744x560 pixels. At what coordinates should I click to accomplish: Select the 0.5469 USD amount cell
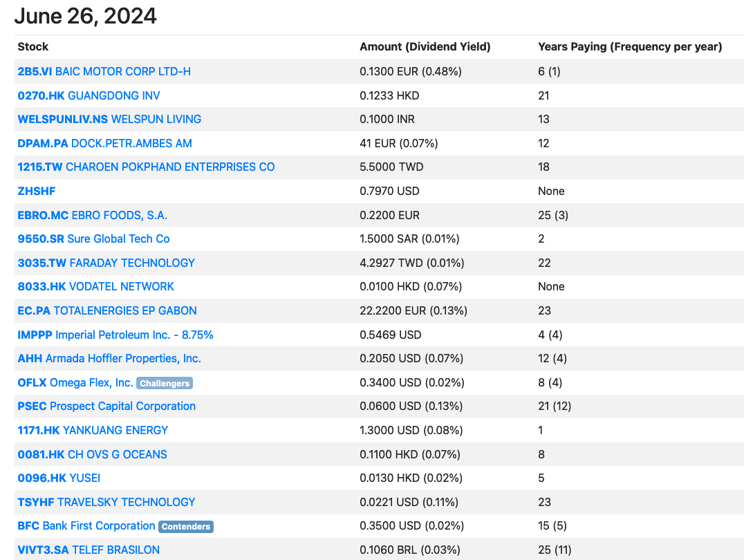click(x=391, y=335)
